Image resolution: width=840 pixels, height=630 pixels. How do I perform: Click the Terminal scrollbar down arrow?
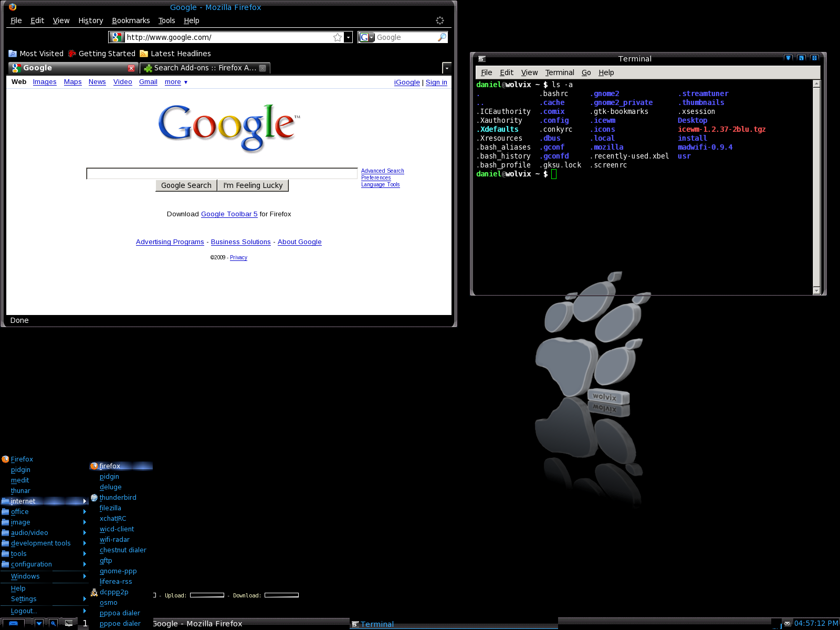point(816,291)
